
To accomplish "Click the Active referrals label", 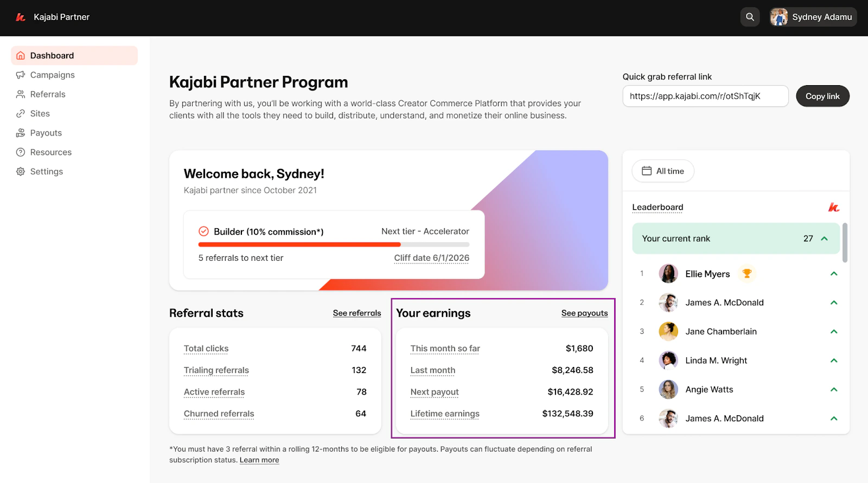I will click(214, 392).
